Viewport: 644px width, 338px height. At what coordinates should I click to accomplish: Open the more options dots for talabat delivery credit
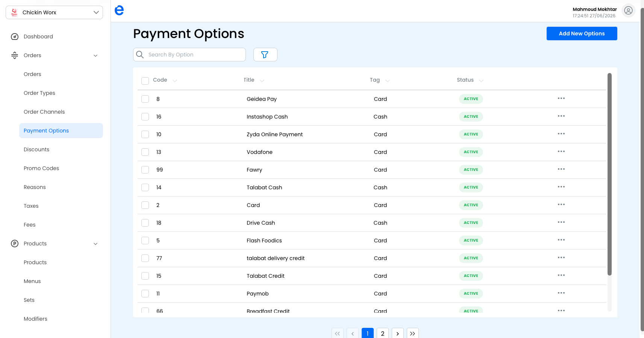[x=561, y=257]
